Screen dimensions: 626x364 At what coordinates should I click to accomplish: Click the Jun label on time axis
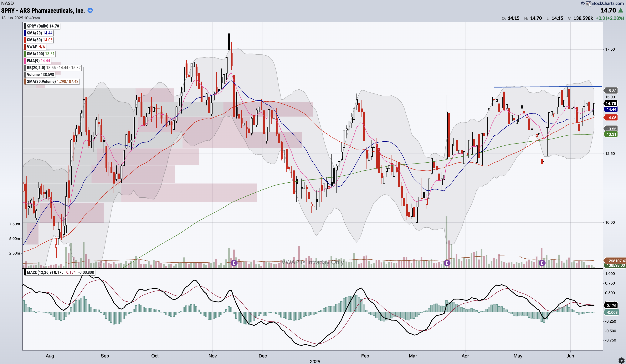click(x=570, y=356)
